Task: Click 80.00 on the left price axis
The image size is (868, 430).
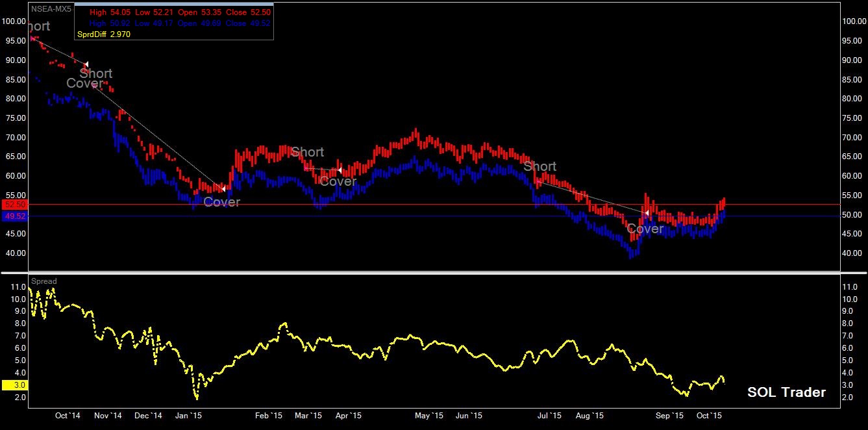Action: coord(16,99)
